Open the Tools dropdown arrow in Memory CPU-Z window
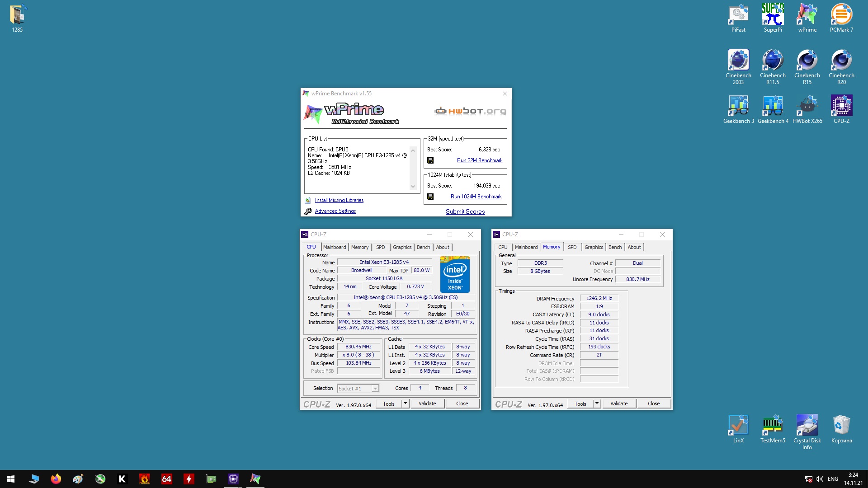The width and height of the screenshot is (868, 488). [x=597, y=404]
